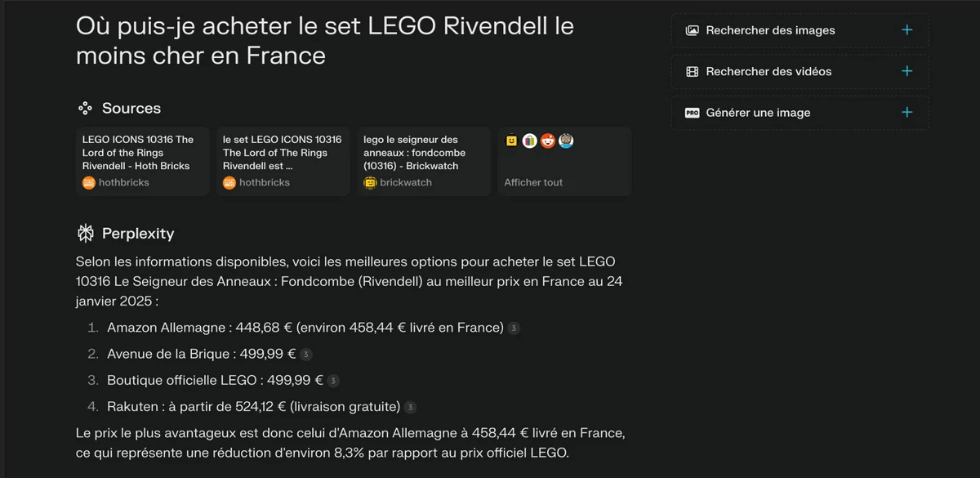Expand Générer une image with plus
Screen dimensions: 980x478
click(906, 113)
